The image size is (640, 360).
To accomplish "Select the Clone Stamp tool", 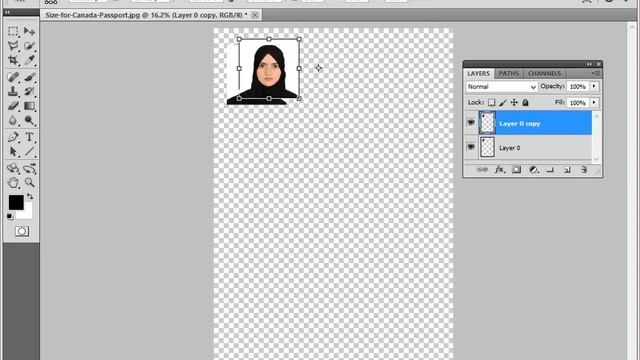I will click(13, 91).
